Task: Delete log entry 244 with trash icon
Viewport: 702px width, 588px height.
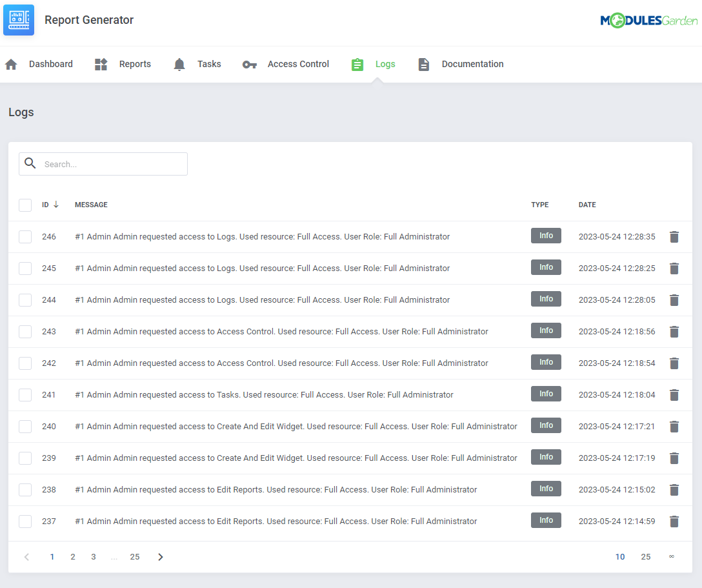Action: 674,300
